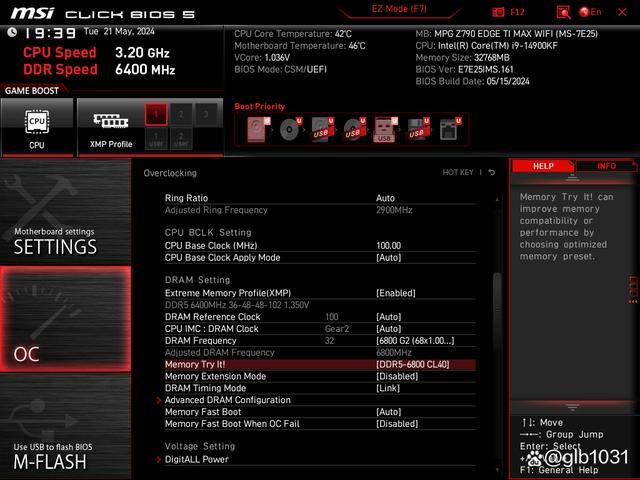Click the CPU Game Boost icon
Viewport: 640px width, 480px height.
pyautogui.click(x=36, y=125)
